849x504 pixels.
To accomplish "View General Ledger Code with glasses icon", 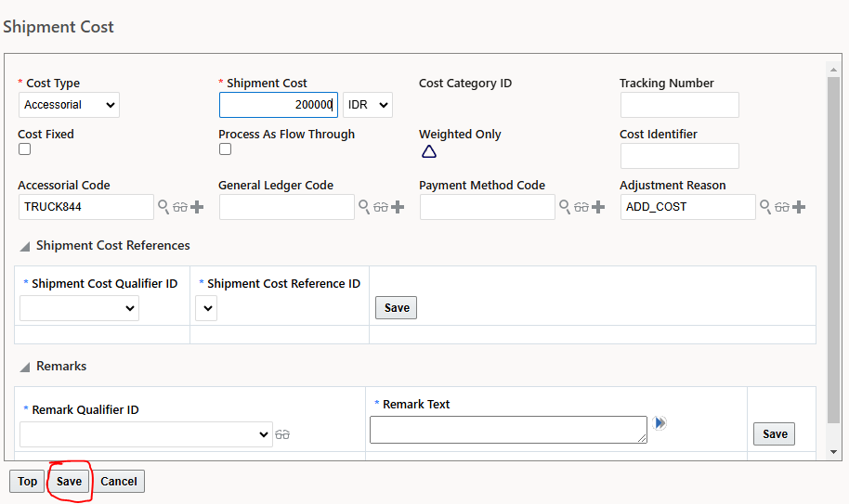I will click(x=381, y=207).
